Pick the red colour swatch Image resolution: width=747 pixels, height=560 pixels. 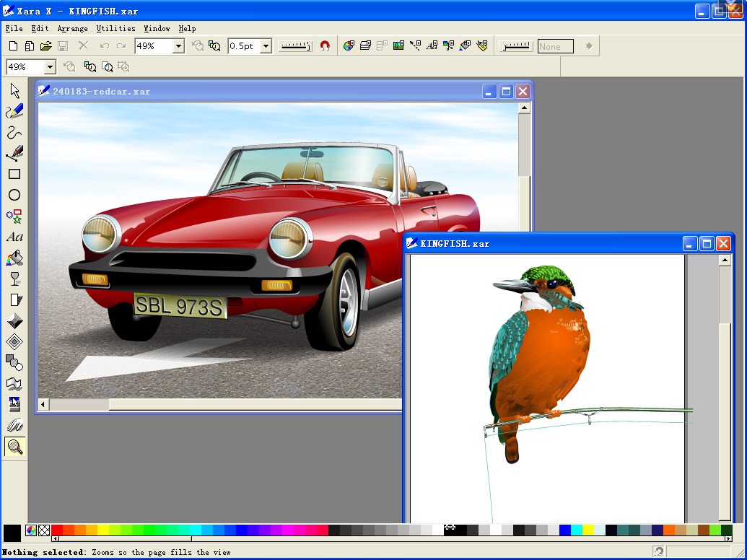(57, 530)
